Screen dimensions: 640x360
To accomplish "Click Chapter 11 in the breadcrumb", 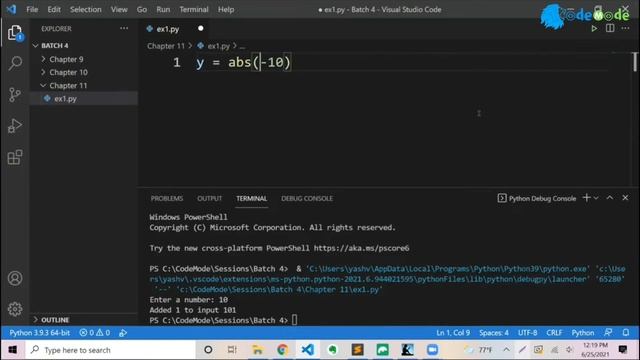I will tap(166, 46).
